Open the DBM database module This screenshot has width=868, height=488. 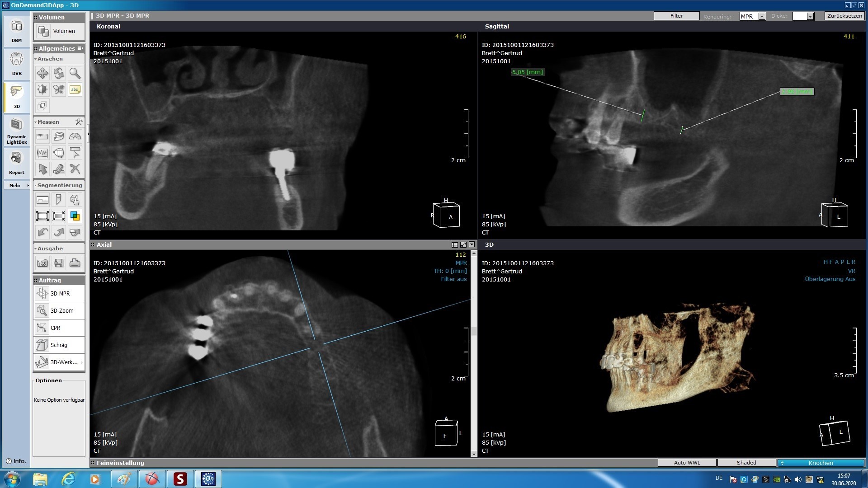tap(17, 32)
